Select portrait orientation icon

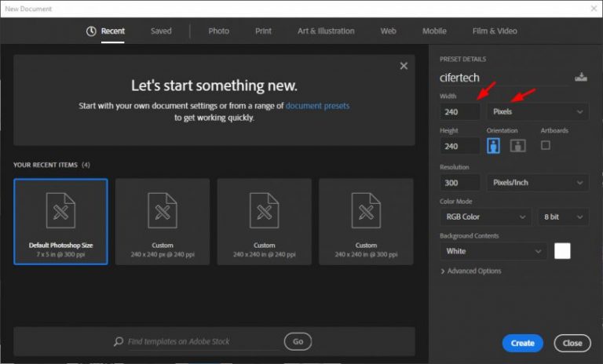[494, 146]
